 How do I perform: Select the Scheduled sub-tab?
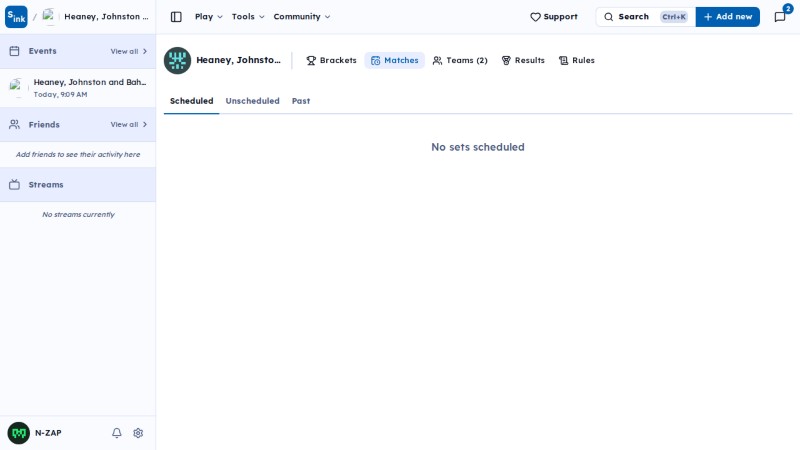click(191, 101)
